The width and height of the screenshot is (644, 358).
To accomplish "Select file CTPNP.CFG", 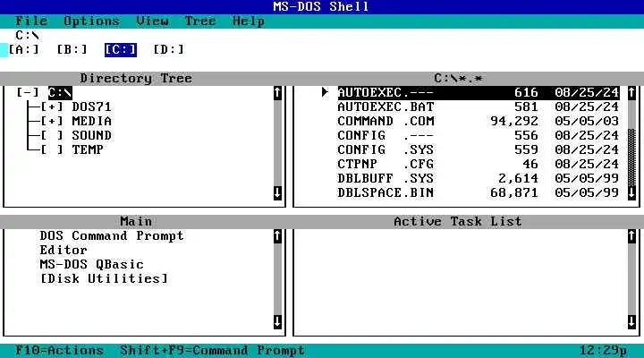I will pos(478,164).
